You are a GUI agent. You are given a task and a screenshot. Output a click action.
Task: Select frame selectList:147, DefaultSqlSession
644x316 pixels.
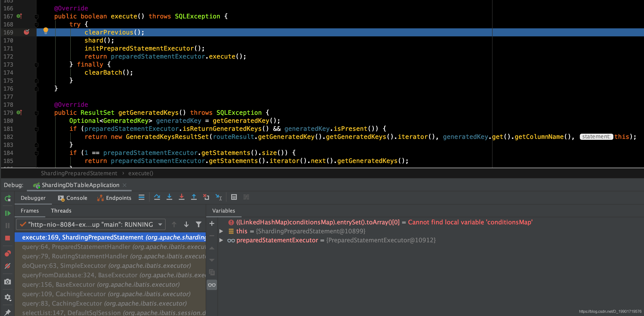coord(110,313)
